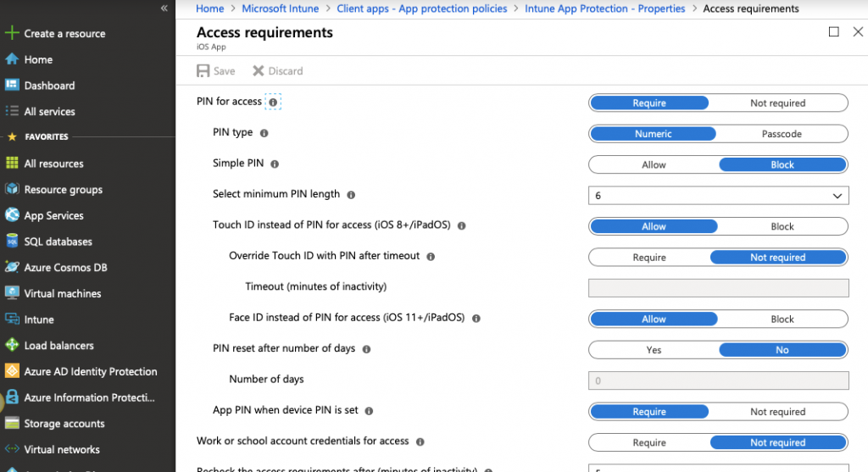Click info icon next to Simple PIN
868x472 pixels.
(274, 164)
